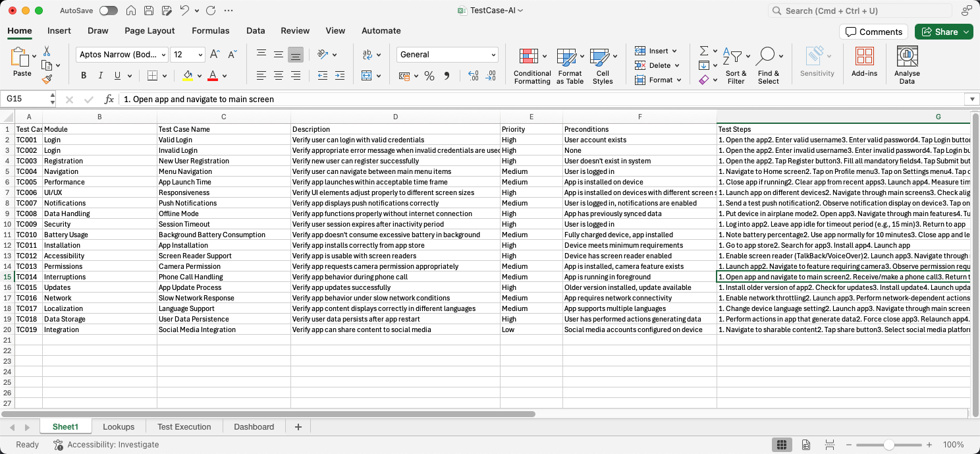
Task: Toggle Bold formatting
Action: pos(84,76)
